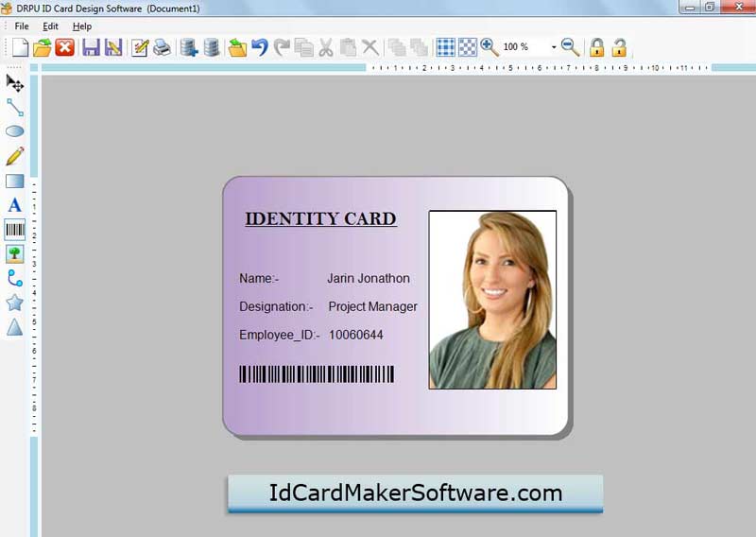This screenshot has width=756, height=537.
Task: Select the Line drawing tool
Action: click(15, 107)
